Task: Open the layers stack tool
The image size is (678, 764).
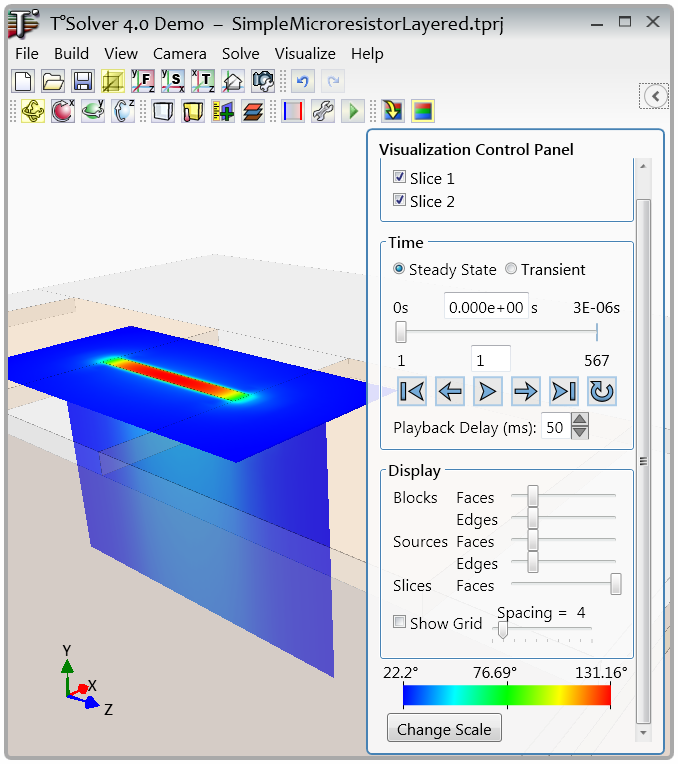Action: coord(253,111)
